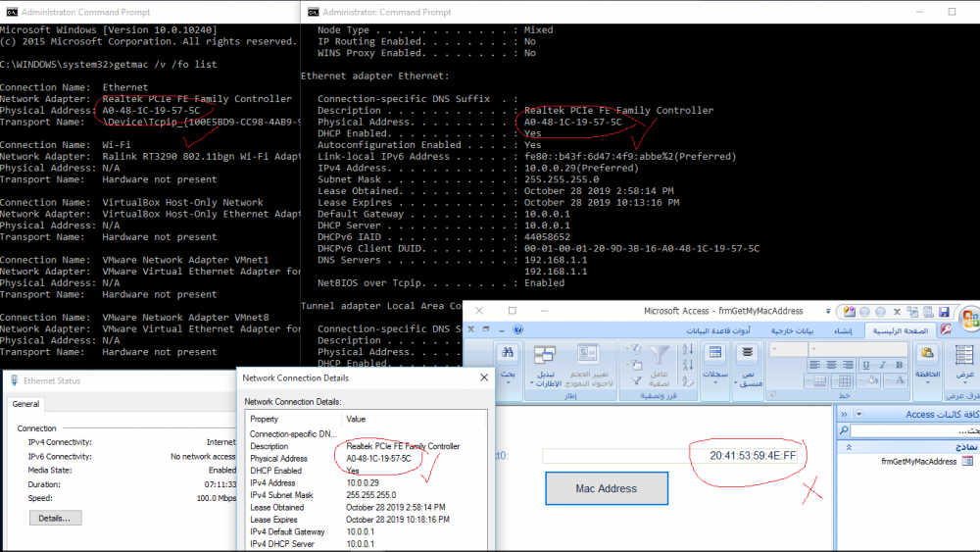Image resolution: width=980 pixels, height=552 pixels.
Task: Switch to the Create ribbon tab
Action: click(x=843, y=330)
